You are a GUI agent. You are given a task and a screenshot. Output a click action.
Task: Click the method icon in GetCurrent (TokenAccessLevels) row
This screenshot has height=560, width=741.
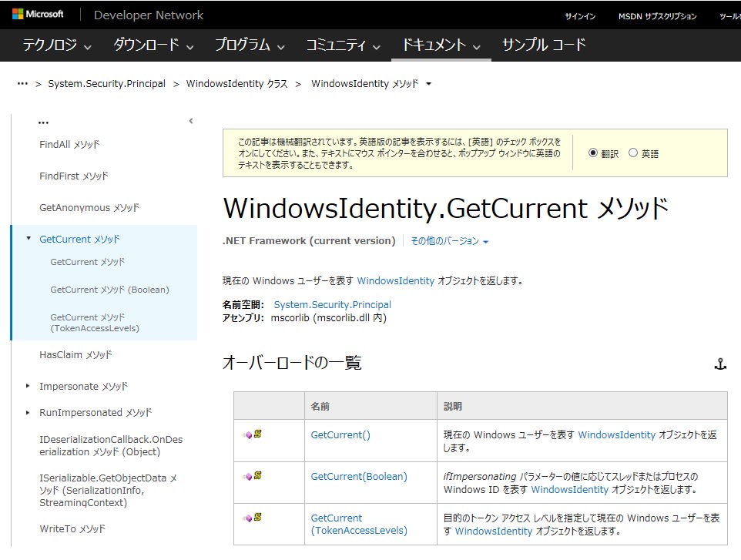[x=253, y=518]
